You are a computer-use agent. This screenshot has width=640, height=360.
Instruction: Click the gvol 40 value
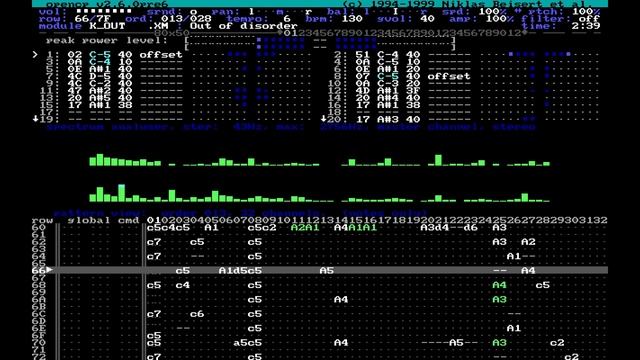click(427, 19)
